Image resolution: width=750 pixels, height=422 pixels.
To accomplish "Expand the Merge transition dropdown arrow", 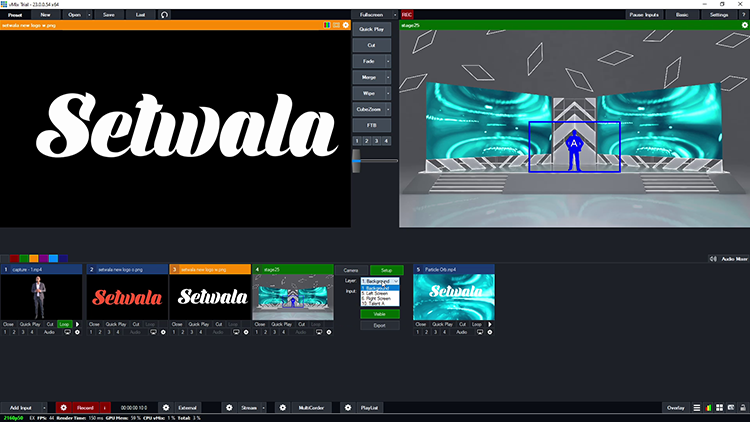I will [387, 77].
